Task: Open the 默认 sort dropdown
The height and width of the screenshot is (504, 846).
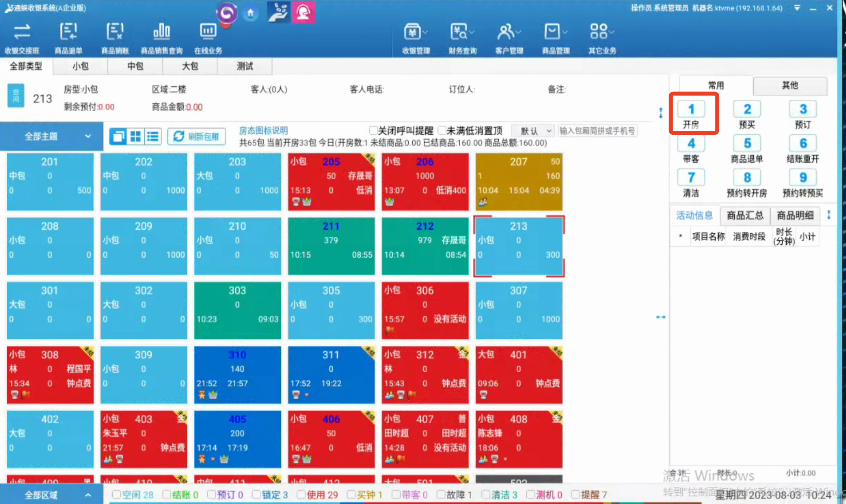Action: pos(533,131)
